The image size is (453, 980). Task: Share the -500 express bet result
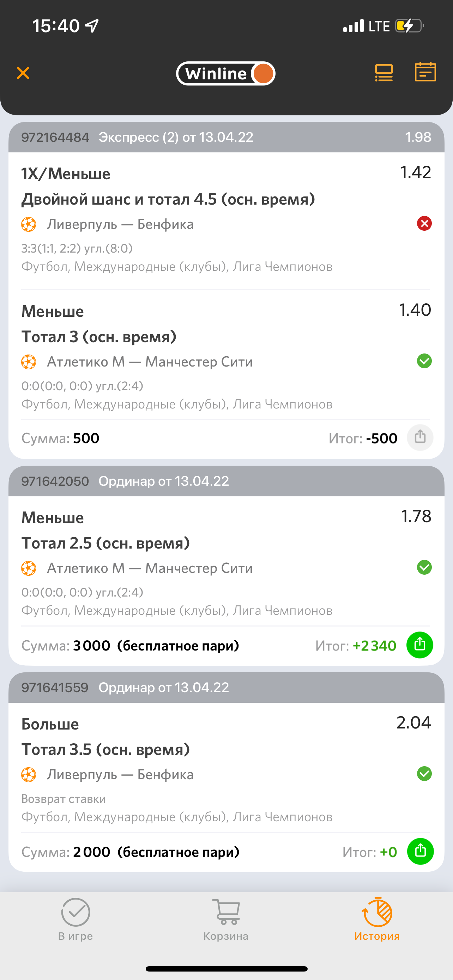coord(420,437)
